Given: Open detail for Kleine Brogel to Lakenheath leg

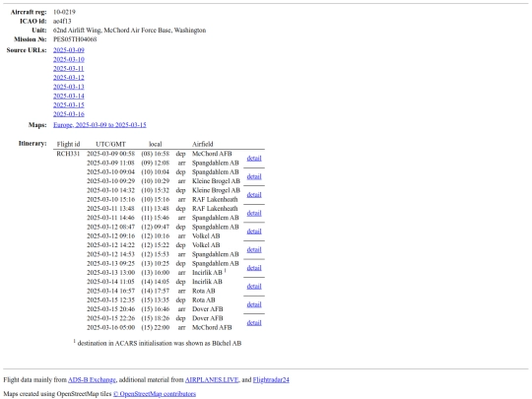Looking at the screenshot, I should coord(254,195).
